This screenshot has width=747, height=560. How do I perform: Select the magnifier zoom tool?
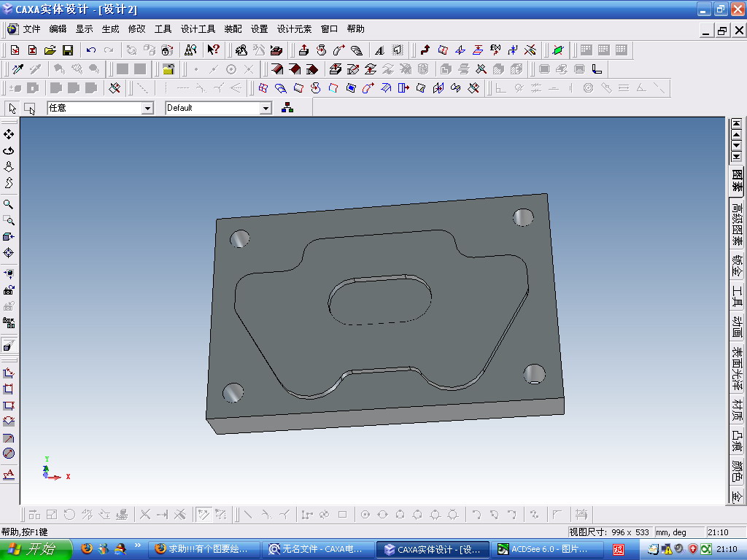click(9, 204)
